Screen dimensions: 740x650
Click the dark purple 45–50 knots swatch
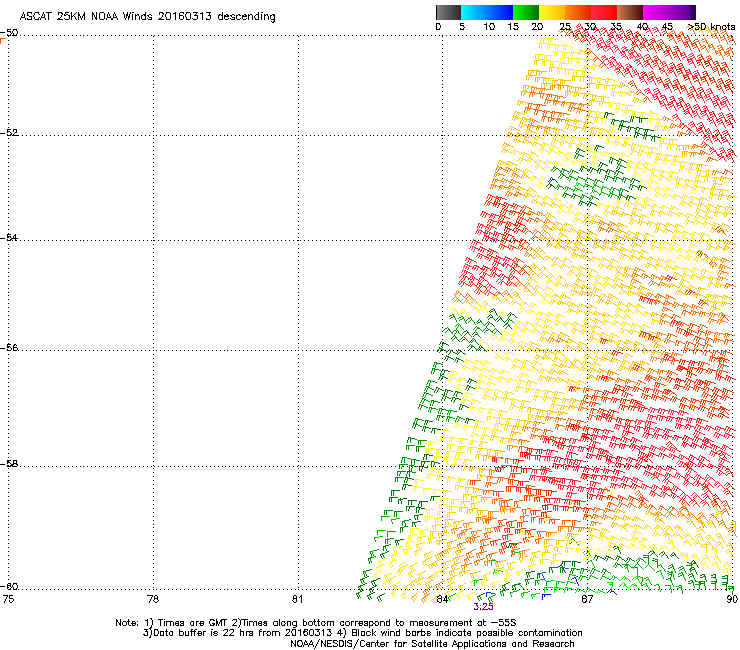click(682, 12)
